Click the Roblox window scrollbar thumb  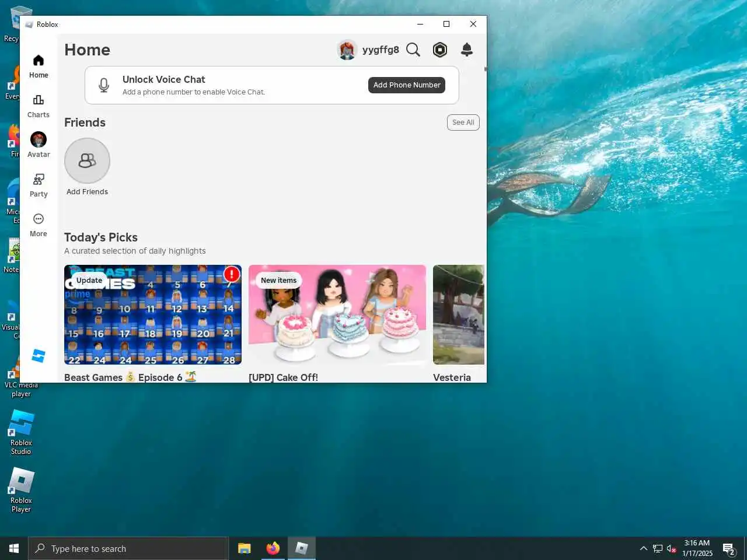click(x=485, y=69)
